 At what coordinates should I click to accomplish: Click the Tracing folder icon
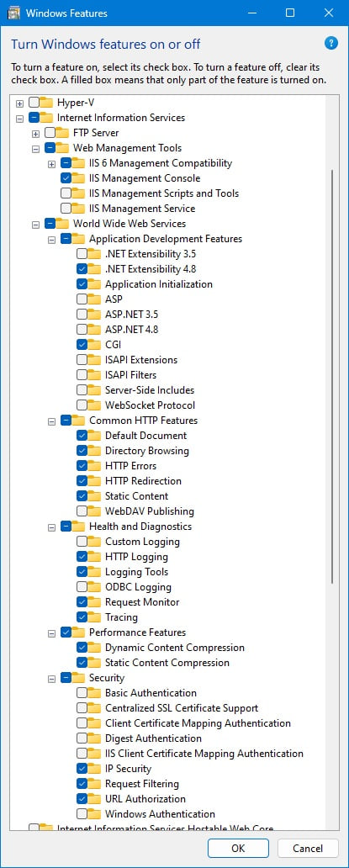coord(94,617)
